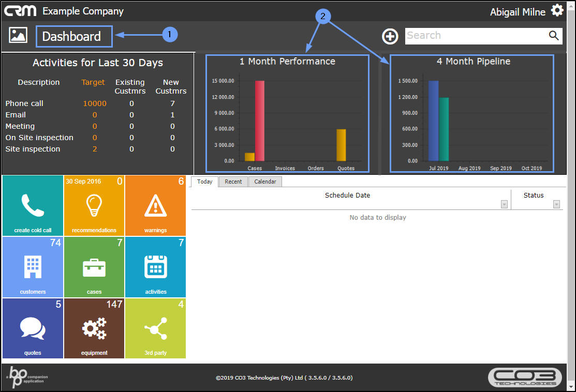Switch to the Recent tab
This screenshot has width=576, height=392.
point(233,182)
